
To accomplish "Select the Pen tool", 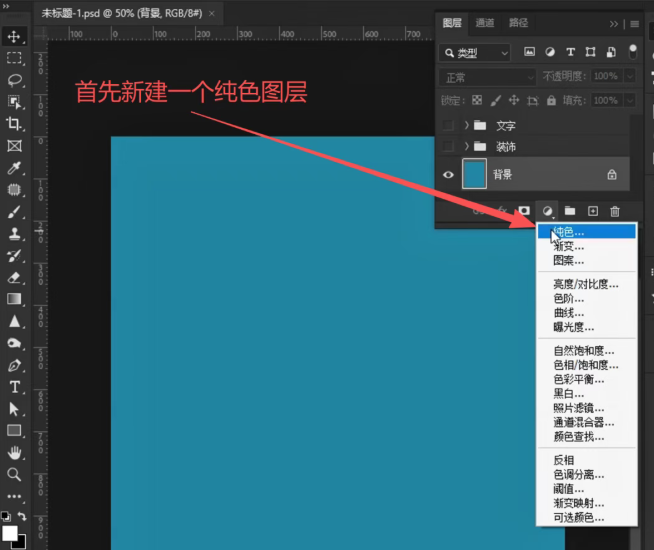I will tap(14, 365).
